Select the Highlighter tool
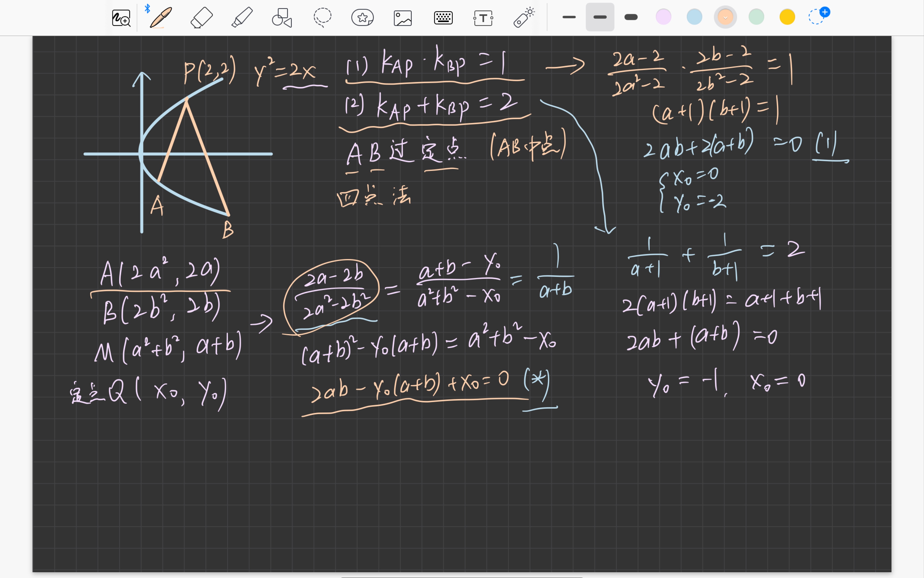Viewport: 924px width, 578px height. point(242,18)
